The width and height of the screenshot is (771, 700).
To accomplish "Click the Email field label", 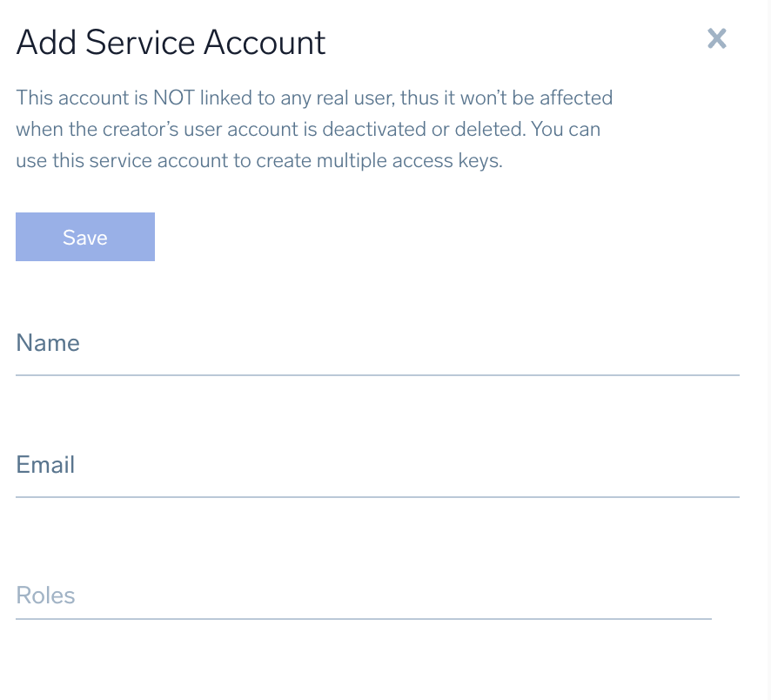I will point(44,464).
